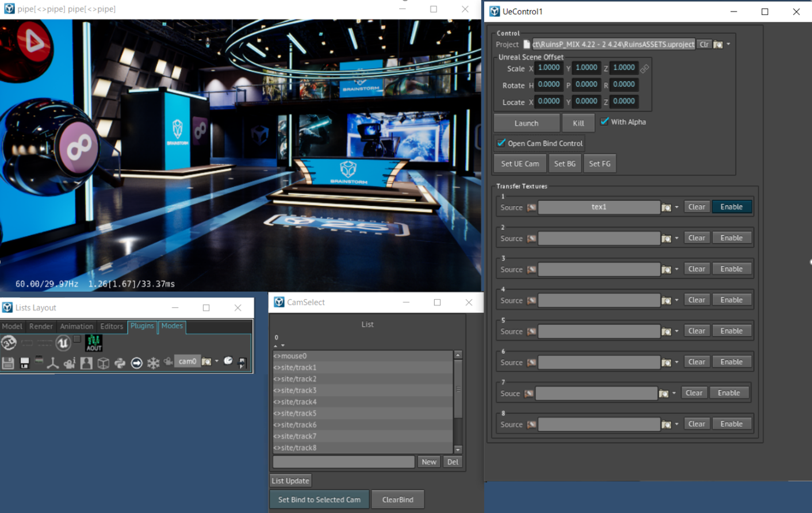Click the Unreal Engine plugin icon
This screenshot has width=812, height=513.
(x=63, y=343)
